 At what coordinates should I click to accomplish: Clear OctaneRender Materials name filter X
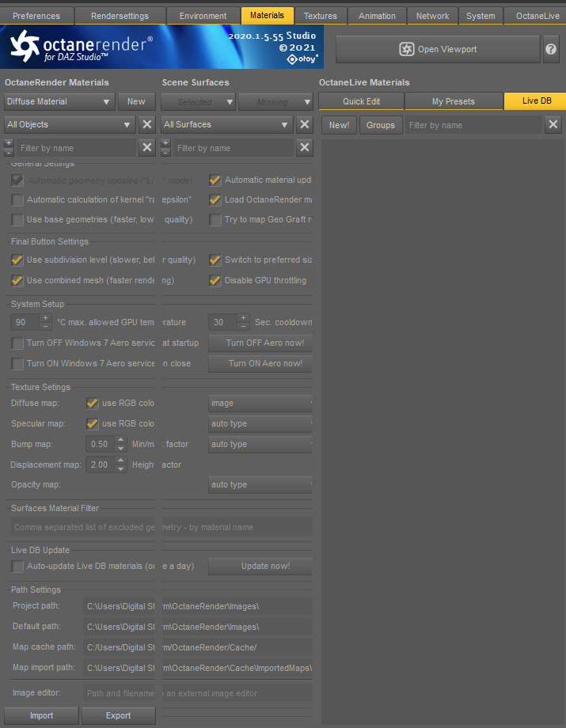(146, 148)
